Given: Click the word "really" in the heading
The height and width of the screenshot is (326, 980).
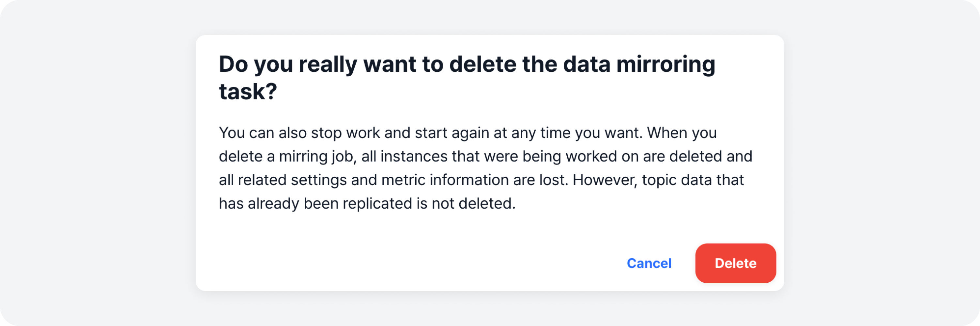Looking at the screenshot, I should tap(328, 64).
